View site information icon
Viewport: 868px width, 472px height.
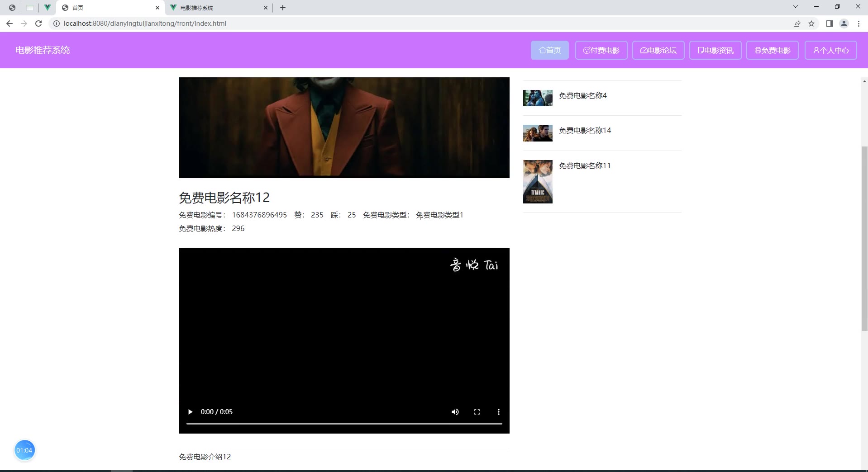[x=57, y=24]
